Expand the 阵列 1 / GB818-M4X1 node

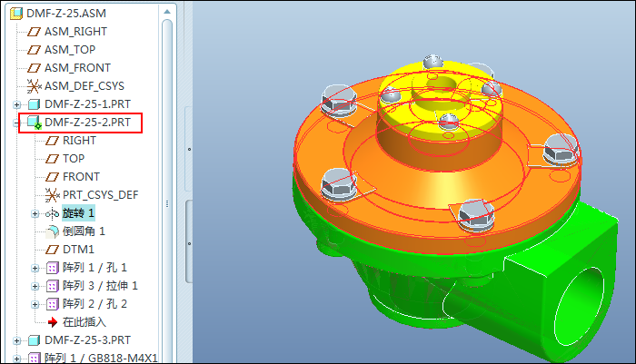pos(17,359)
